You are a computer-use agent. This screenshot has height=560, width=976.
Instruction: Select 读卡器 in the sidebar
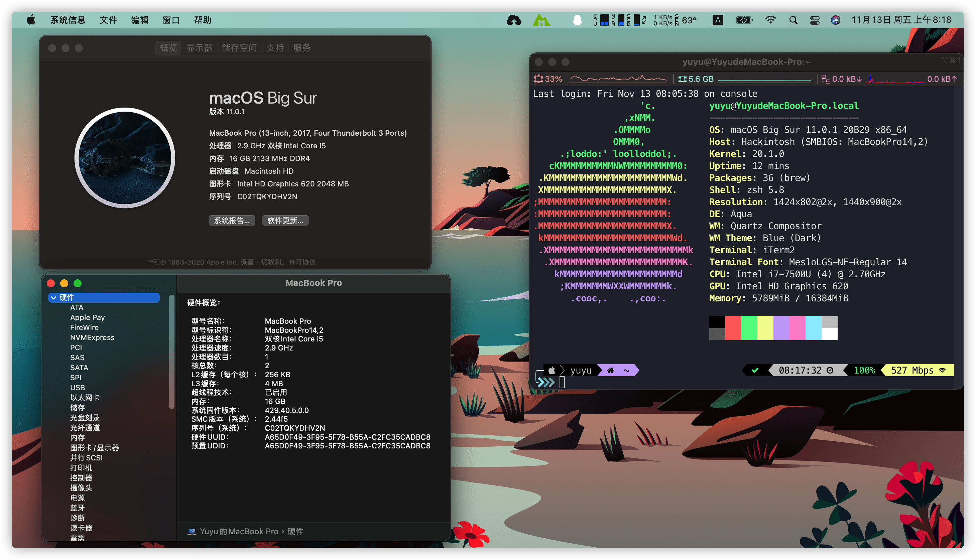[81, 527]
